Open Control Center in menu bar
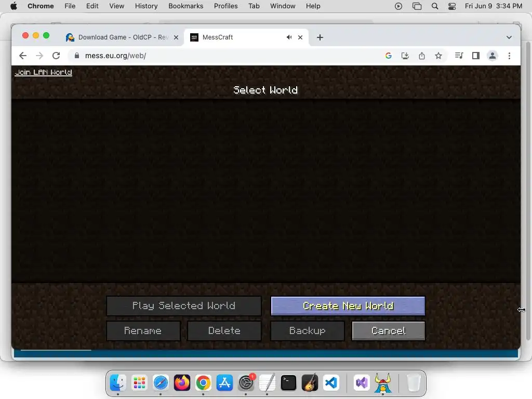Viewport: 532px width, 399px height. 452,6
